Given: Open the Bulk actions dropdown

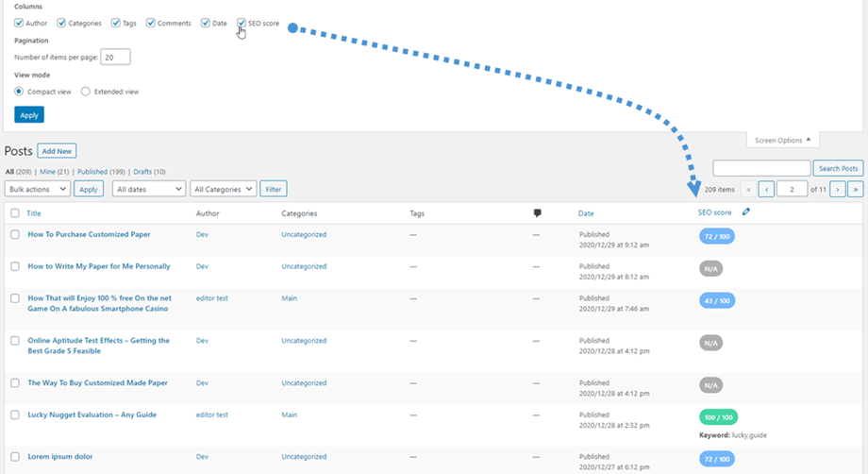Looking at the screenshot, I should click(38, 189).
